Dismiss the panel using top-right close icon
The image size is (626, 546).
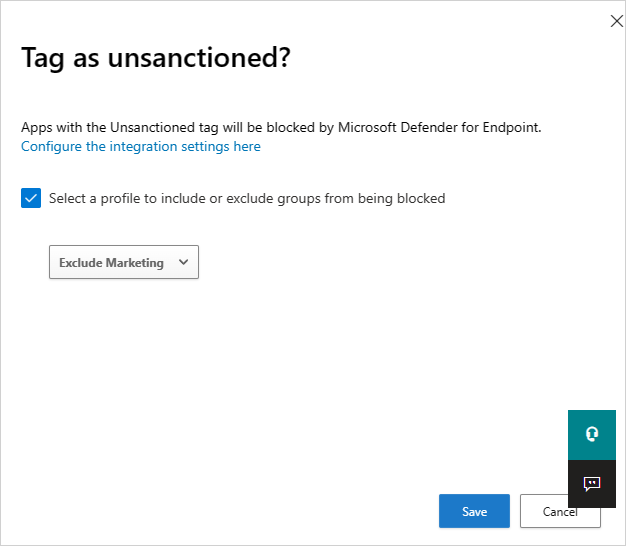pyautogui.click(x=616, y=21)
